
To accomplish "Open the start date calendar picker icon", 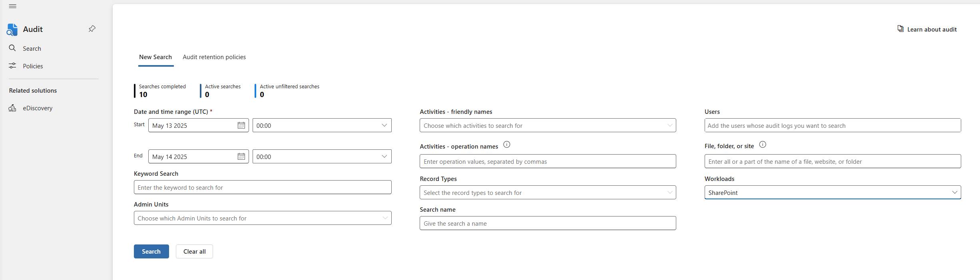I will tap(241, 125).
